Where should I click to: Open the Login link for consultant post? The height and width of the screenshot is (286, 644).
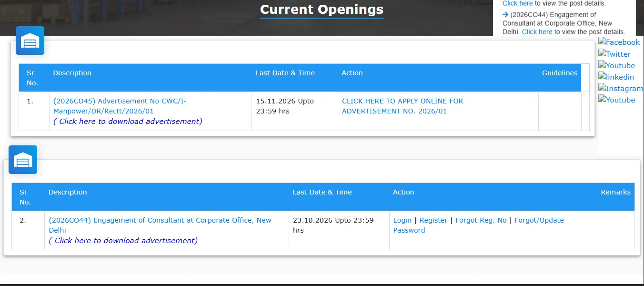[402, 220]
